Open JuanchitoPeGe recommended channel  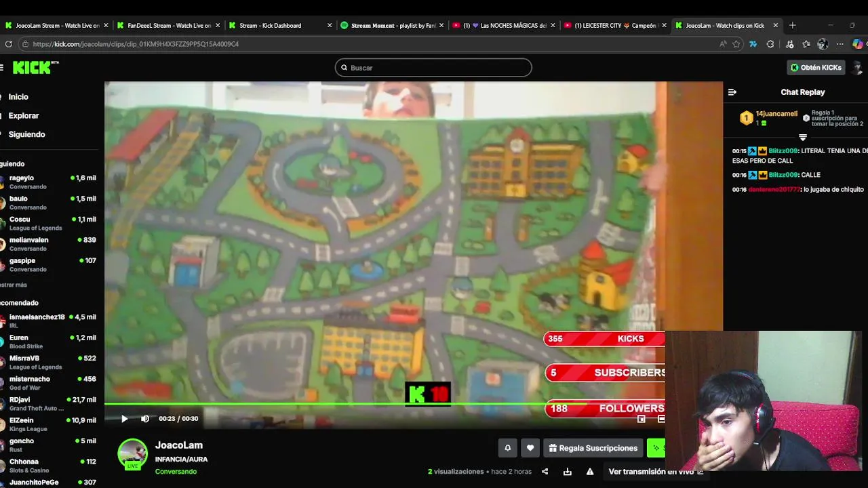pos(49,483)
